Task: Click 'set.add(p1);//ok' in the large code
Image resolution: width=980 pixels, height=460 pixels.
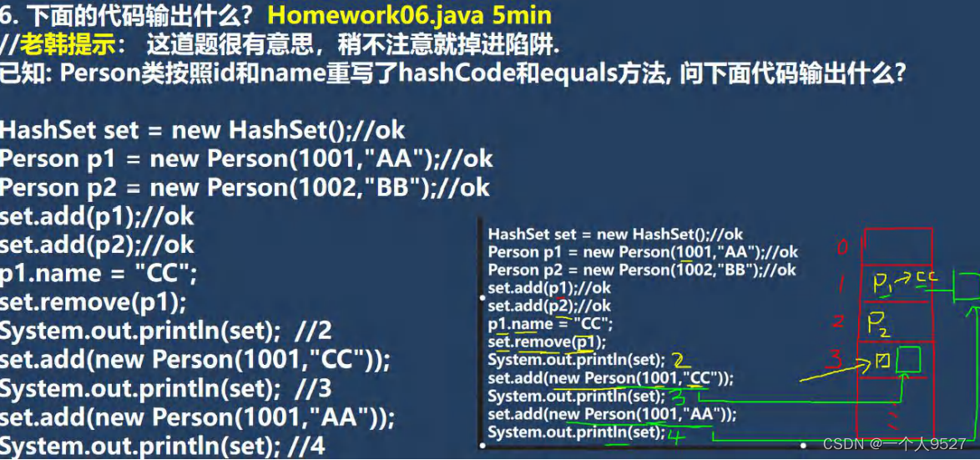Action: (x=97, y=216)
